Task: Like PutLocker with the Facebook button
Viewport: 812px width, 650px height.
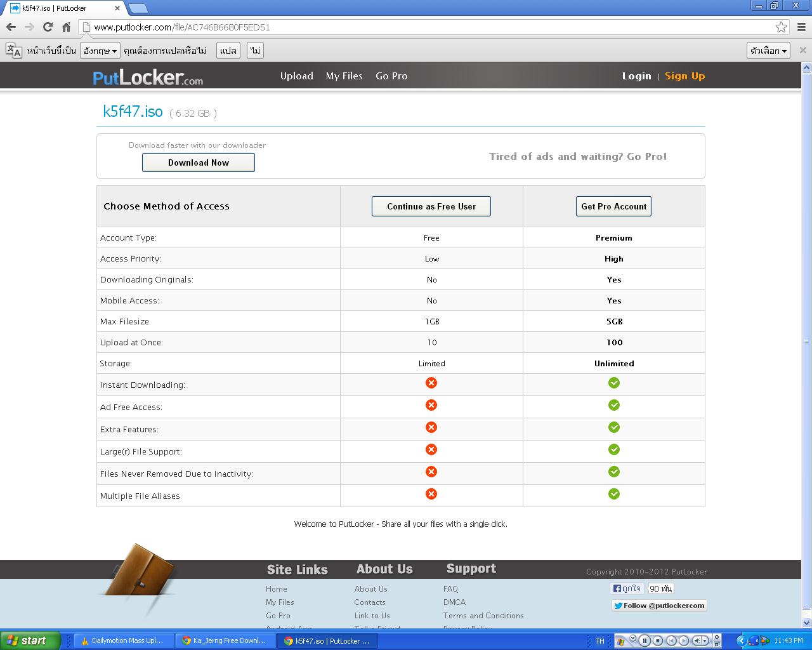Action: click(x=627, y=588)
